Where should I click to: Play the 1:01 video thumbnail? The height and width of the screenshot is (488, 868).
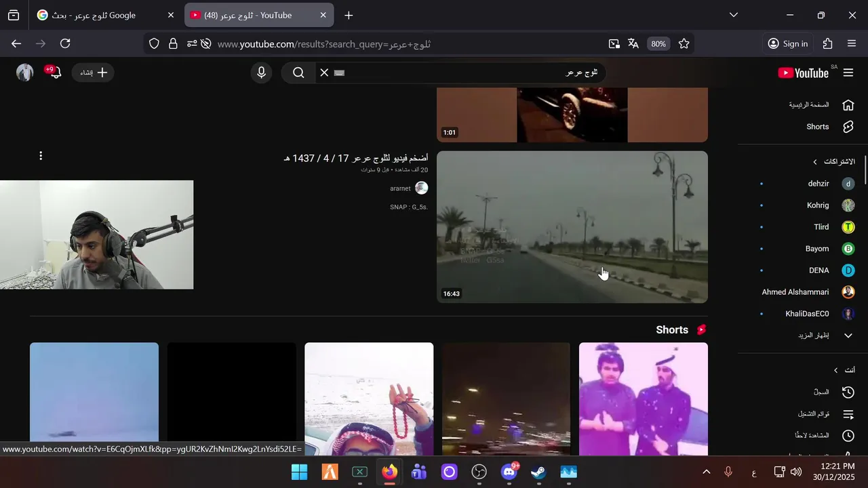pyautogui.click(x=572, y=115)
